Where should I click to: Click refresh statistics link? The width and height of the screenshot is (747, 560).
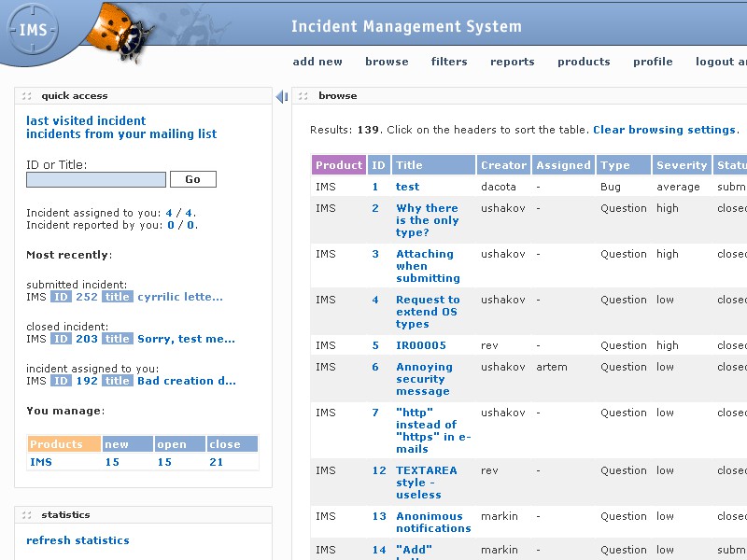click(x=78, y=540)
